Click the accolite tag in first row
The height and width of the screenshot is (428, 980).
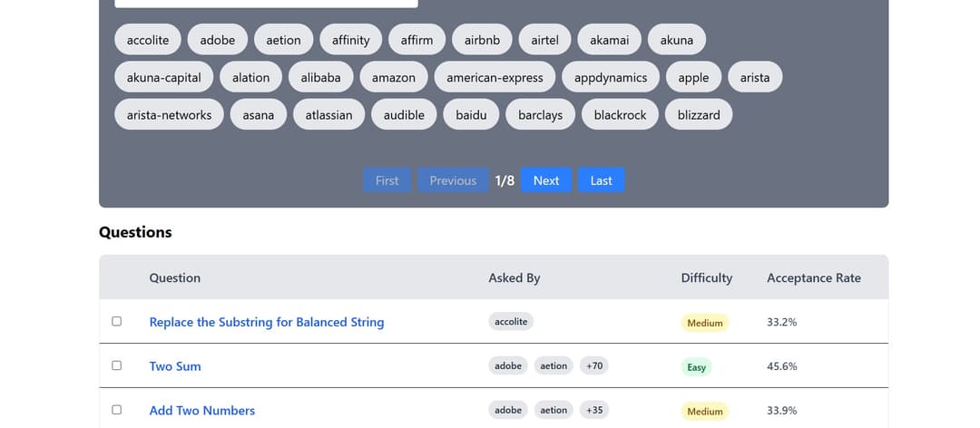[x=148, y=40]
